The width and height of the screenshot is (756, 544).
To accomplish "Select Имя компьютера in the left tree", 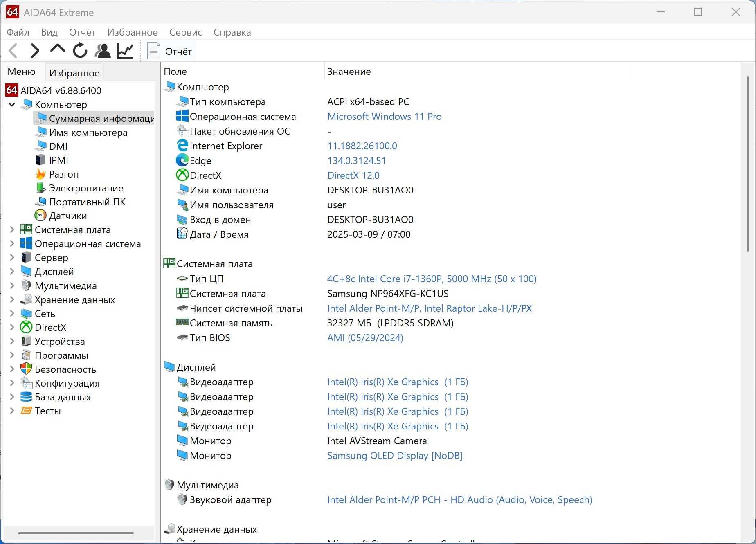I will pos(88,132).
